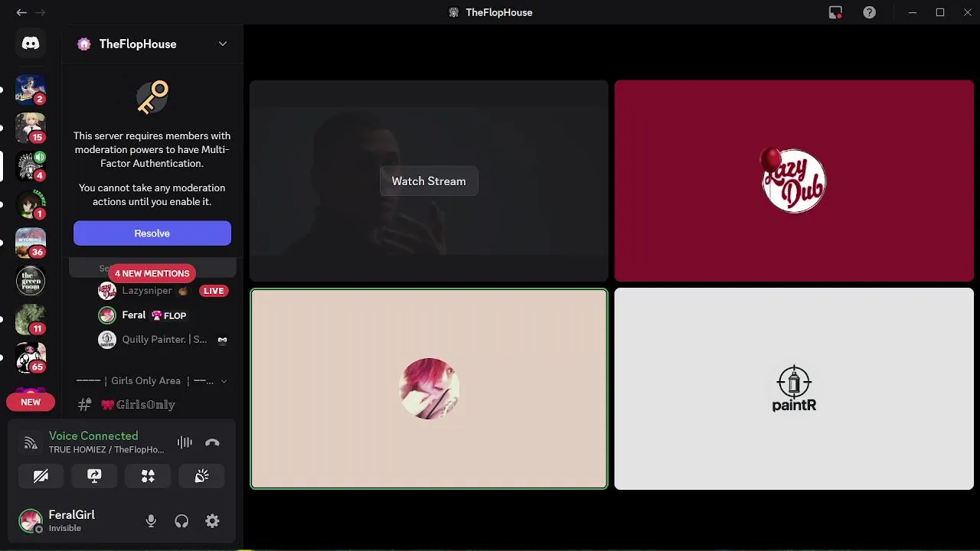The image size is (980, 551).
Task: Click Watch Stream button
Action: (x=429, y=181)
